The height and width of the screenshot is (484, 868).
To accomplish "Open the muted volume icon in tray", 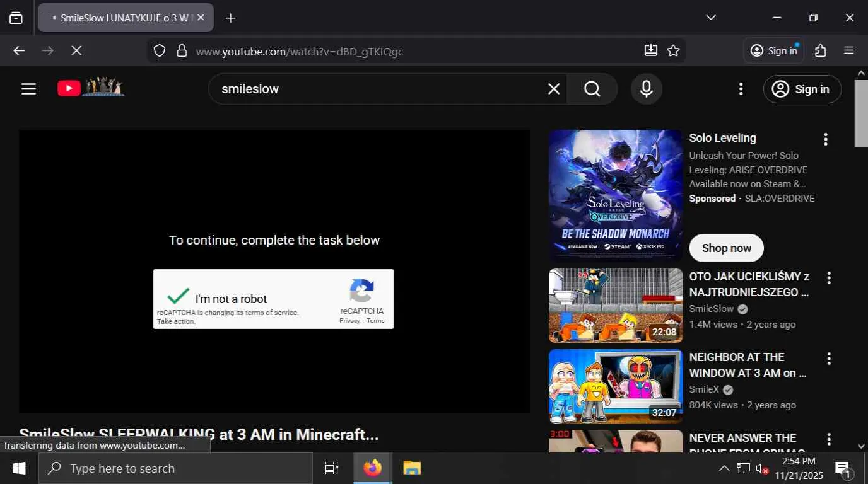I will point(762,468).
